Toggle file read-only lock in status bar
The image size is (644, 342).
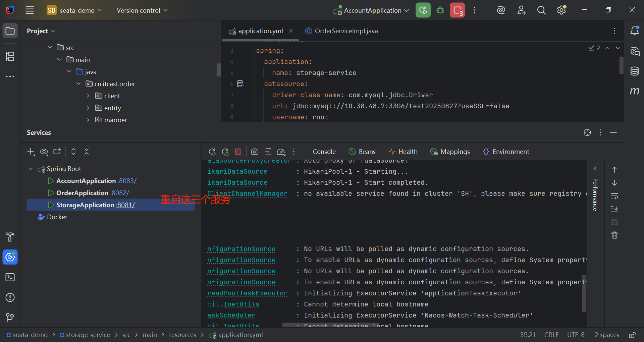pos(632,335)
